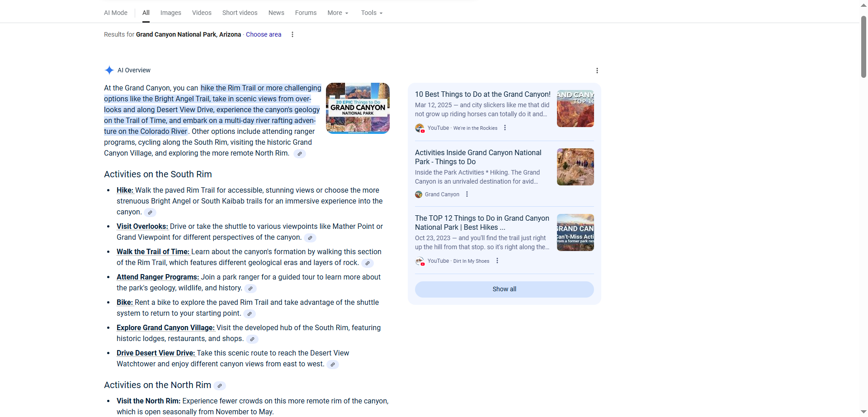Open the News tab
Viewport: 868px width, 417px height.
point(276,13)
